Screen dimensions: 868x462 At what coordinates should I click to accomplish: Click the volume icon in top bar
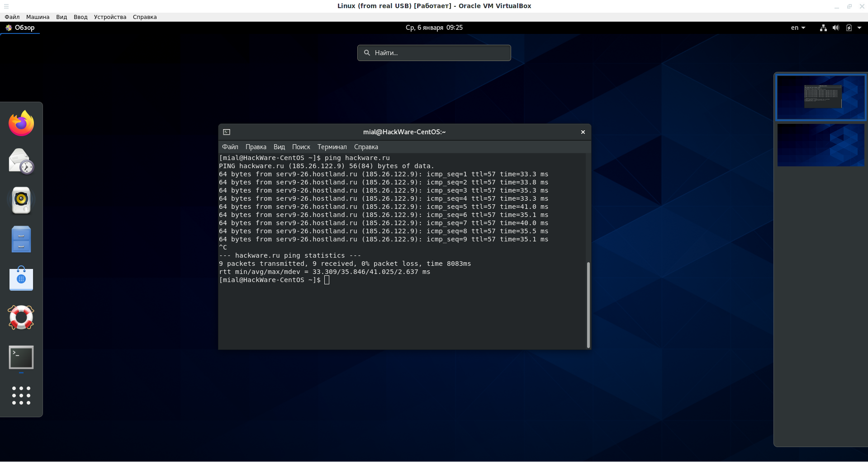pos(835,28)
